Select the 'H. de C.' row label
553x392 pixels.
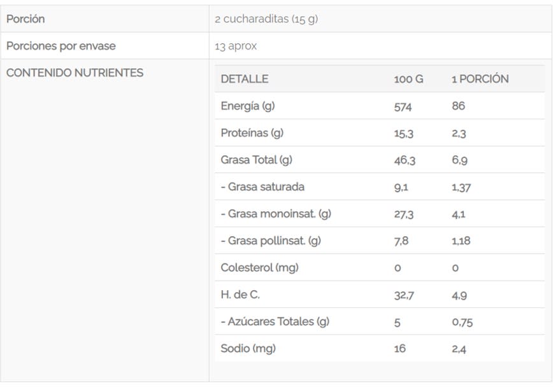coord(240,295)
